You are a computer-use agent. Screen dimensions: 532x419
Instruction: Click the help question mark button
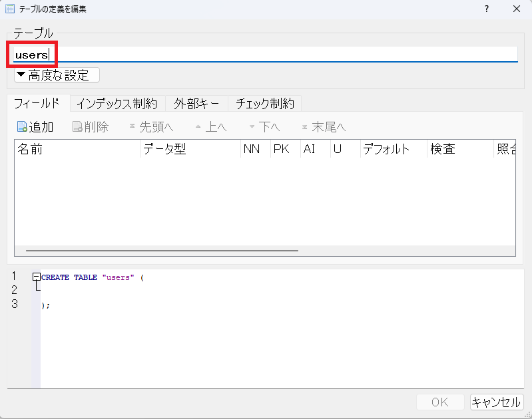click(487, 9)
